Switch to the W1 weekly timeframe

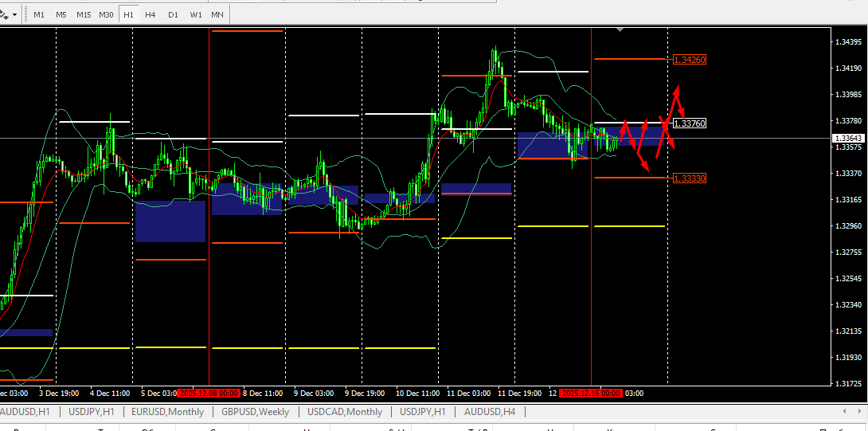195,15
